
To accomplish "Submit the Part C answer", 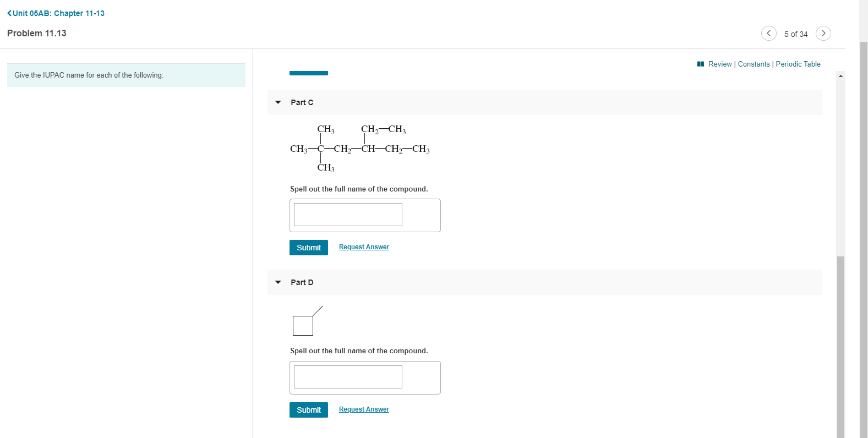I will point(308,247).
